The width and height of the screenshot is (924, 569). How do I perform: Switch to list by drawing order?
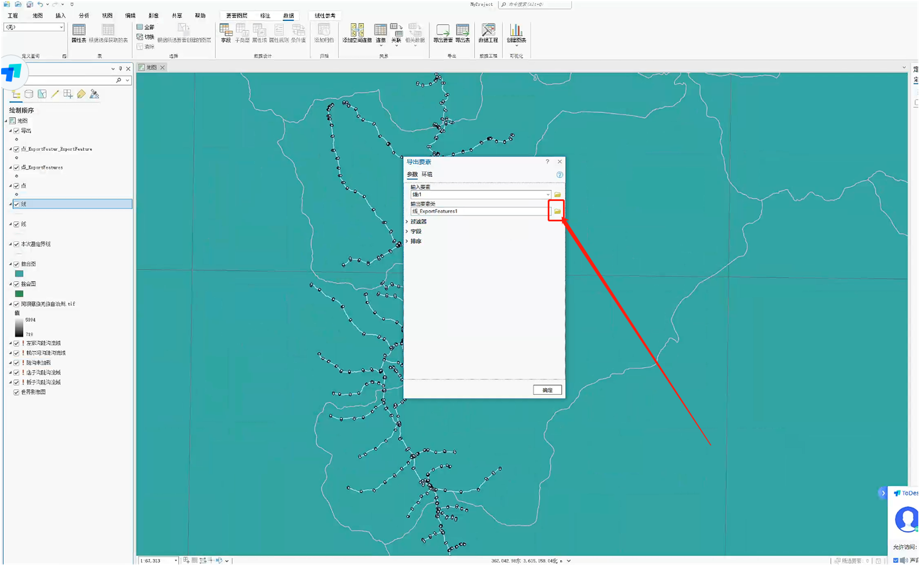tap(16, 95)
